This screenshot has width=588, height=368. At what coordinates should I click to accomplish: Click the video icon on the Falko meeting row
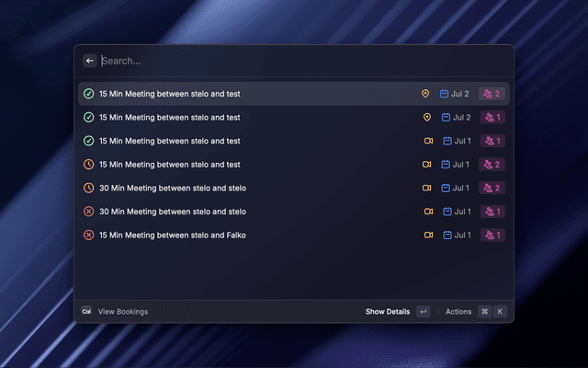pyautogui.click(x=428, y=236)
